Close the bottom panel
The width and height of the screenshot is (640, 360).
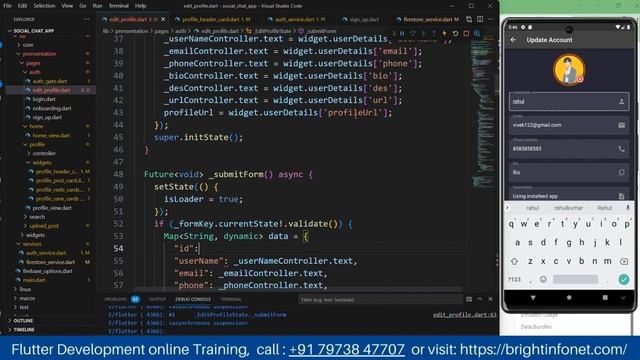point(490,299)
